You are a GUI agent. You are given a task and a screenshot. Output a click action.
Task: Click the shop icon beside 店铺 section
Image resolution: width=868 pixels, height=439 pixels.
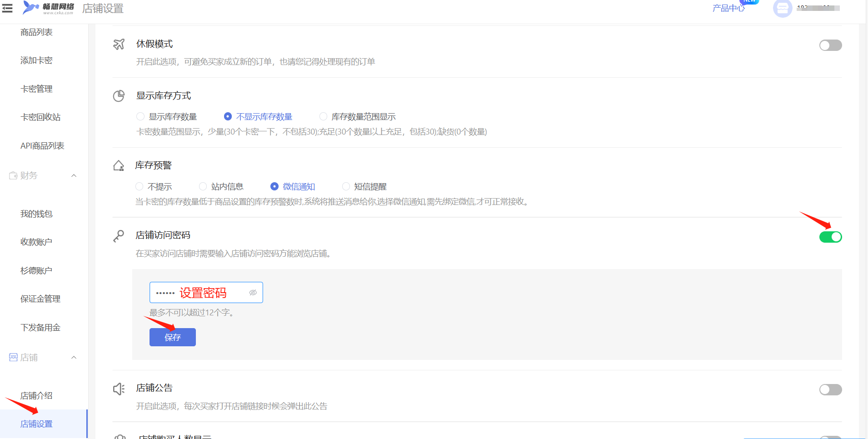13,357
